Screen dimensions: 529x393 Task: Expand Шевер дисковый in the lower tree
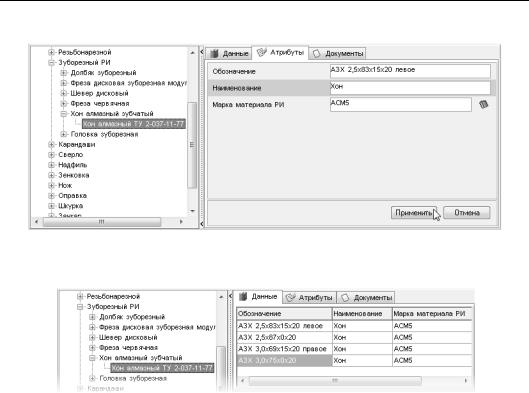pyautogui.click(x=92, y=337)
